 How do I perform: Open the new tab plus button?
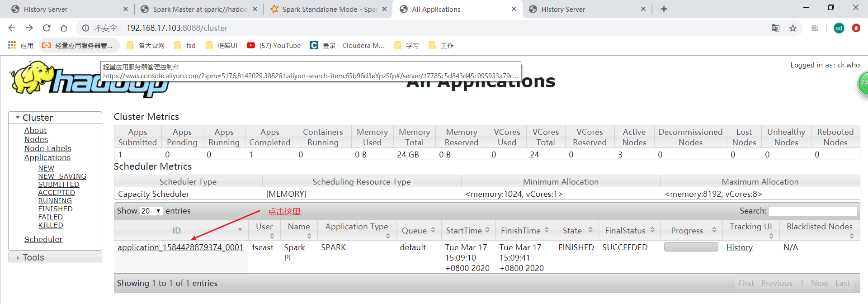(x=664, y=9)
